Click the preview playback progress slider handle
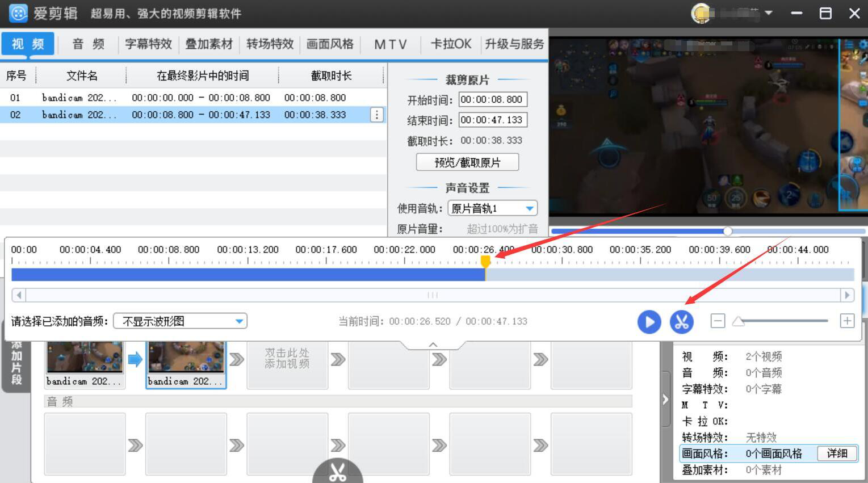 pyautogui.click(x=727, y=231)
